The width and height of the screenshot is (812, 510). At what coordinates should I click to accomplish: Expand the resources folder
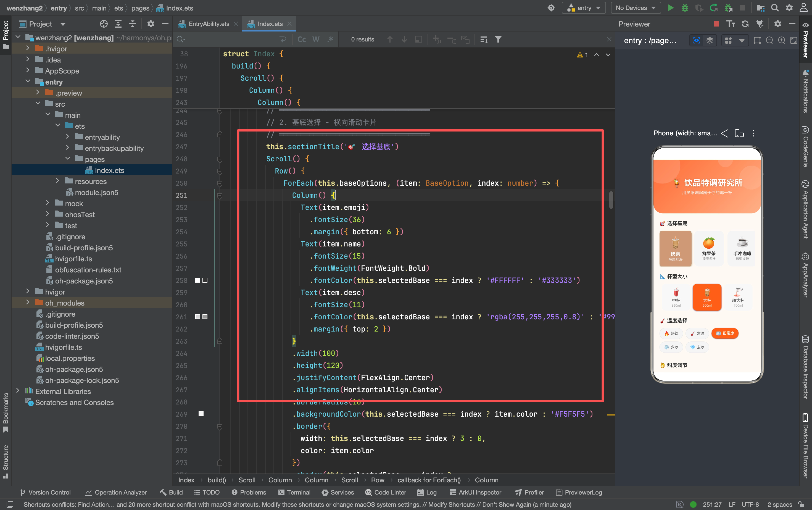pyautogui.click(x=57, y=181)
